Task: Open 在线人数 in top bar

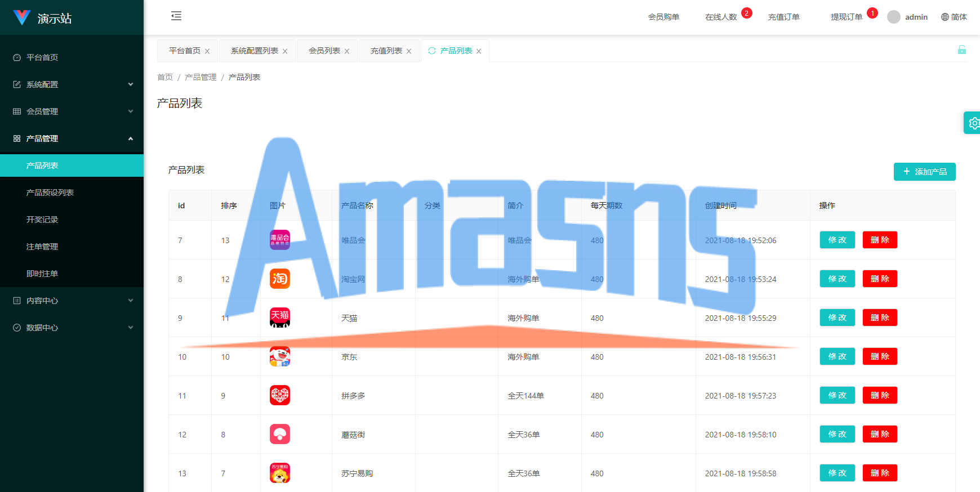Action: coord(721,17)
